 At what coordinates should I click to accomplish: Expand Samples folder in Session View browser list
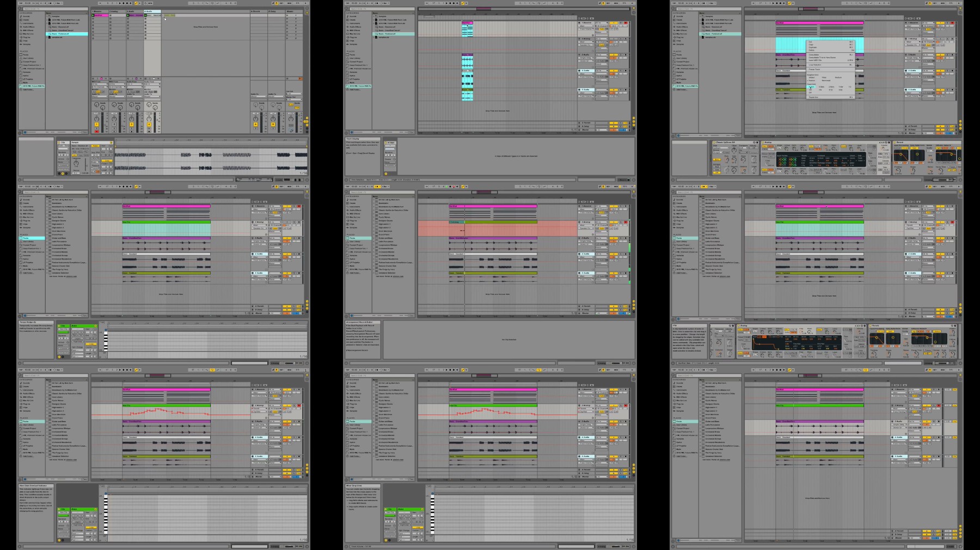[x=47, y=16]
